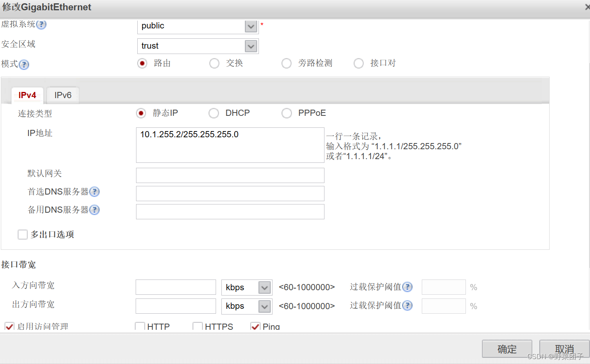
Task: Switch to the IPv6 tab
Action: point(63,95)
